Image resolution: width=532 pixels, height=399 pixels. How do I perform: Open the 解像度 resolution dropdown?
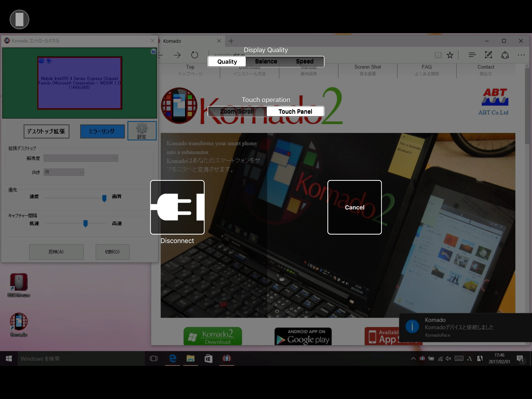[x=81, y=158]
